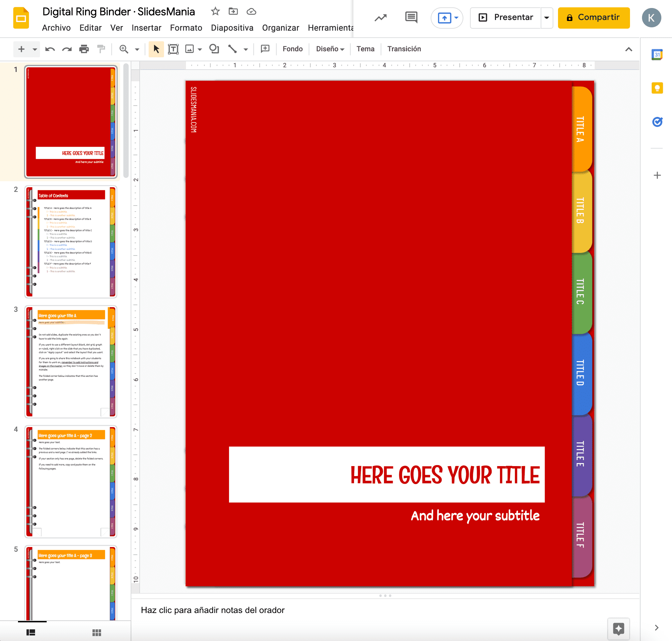Viewport: 672px width, 641px height.
Task: Open Google Calendar in the side panel
Action: (x=657, y=54)
